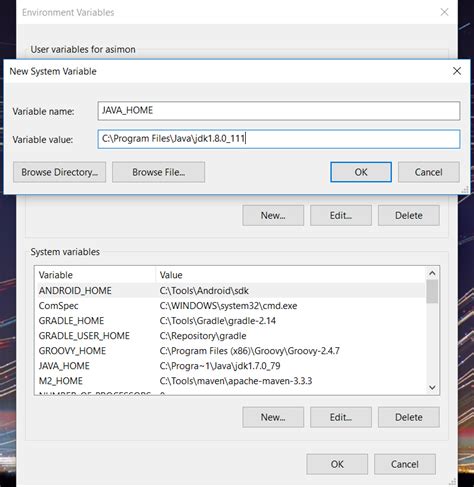Click the Variable value input field
The height and width of the screenshot is (487, 474).
tap(279, 139)
